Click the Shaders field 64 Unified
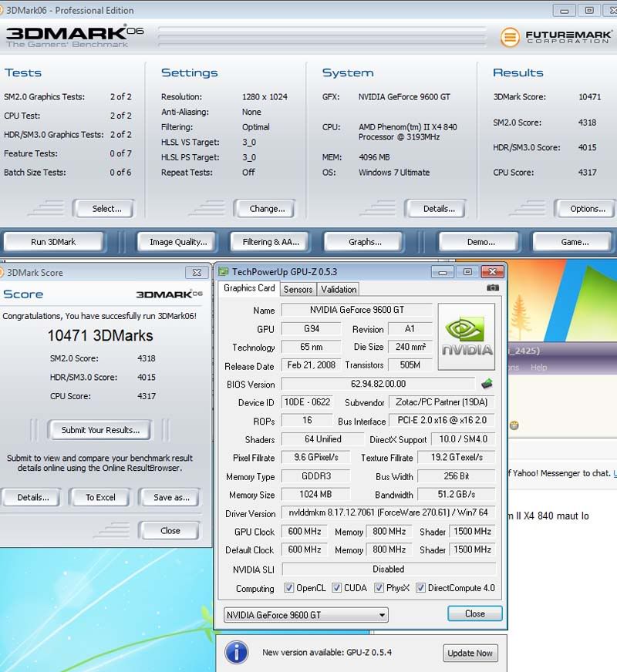617x672 pixels. [x=322, y=438]
